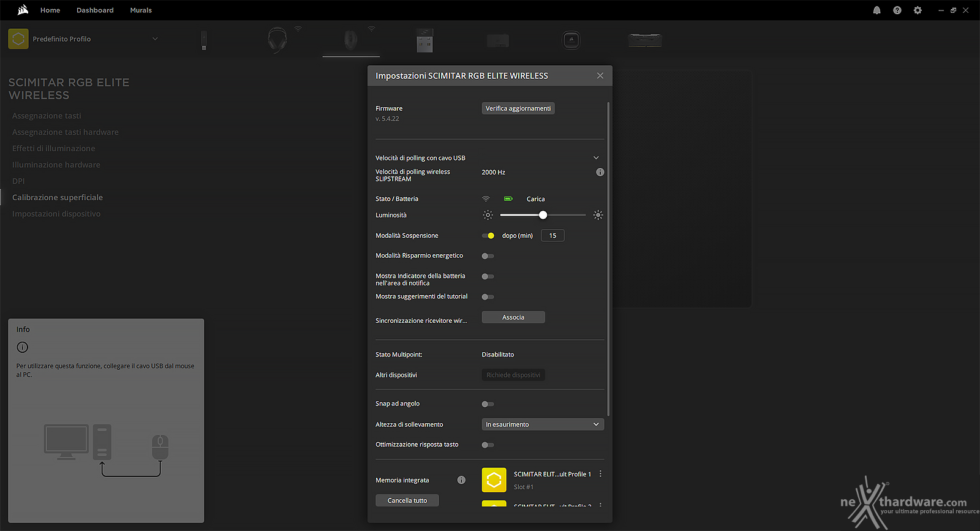The image size is (980, 531).
Task: Click the info icon beside wireless polling rate
Action: pyautogui.click(x=600, y=172)
